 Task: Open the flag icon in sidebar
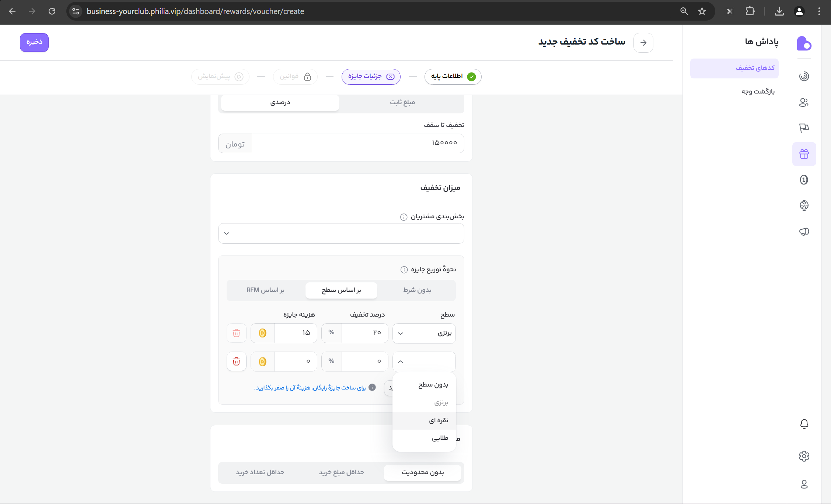click(x=804, y=128)
